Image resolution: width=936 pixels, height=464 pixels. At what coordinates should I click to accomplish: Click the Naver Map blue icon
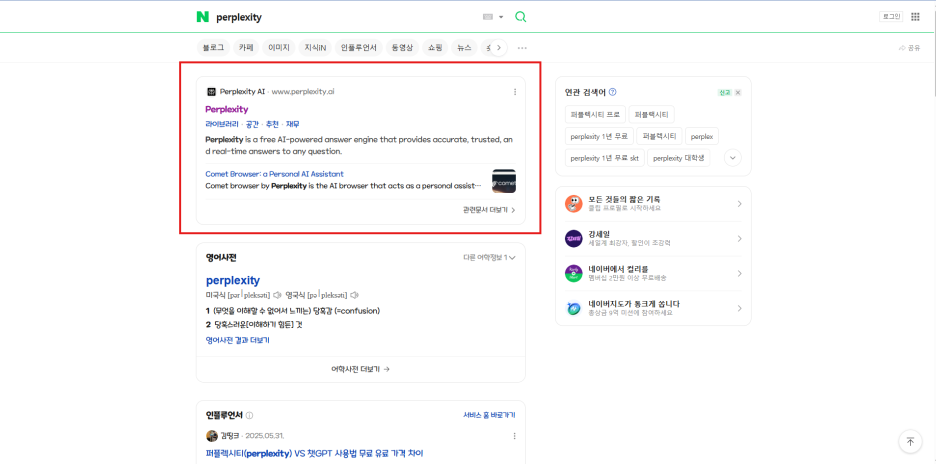tap(573, 308)
